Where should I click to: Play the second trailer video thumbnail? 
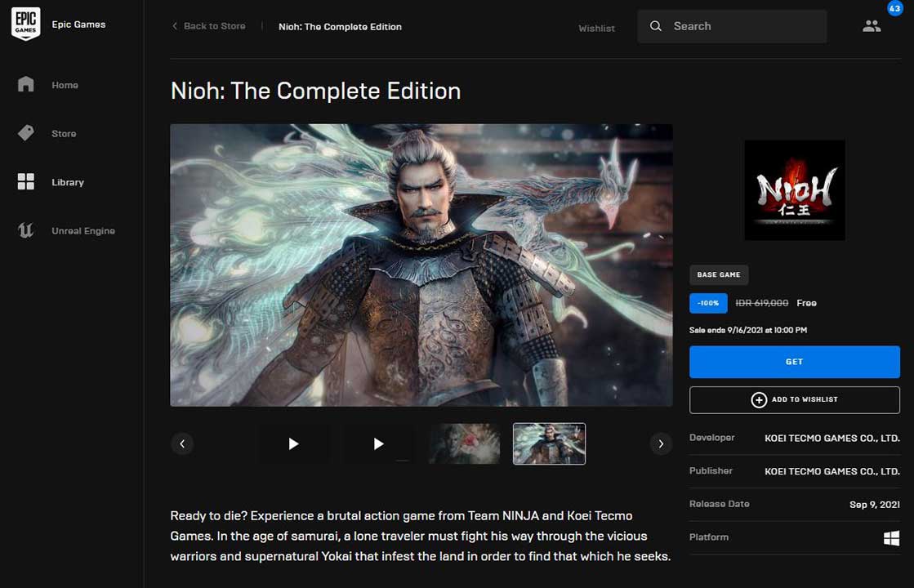point(378,444)
